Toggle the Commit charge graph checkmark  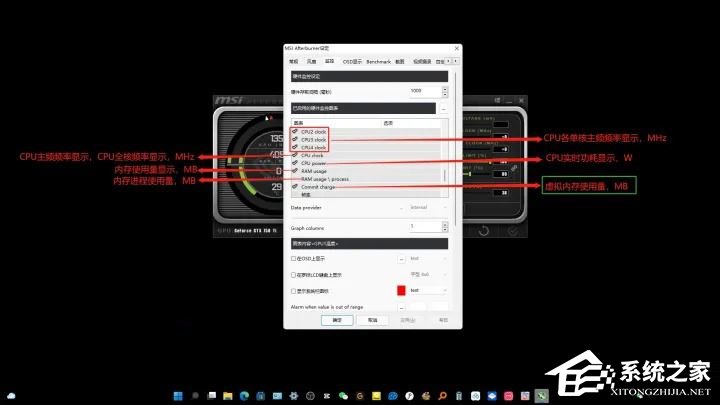[x=295, y=186]
